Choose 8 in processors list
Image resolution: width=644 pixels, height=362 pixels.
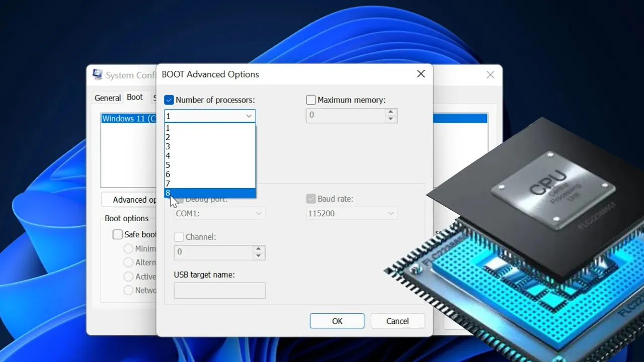tap(210, 193)
